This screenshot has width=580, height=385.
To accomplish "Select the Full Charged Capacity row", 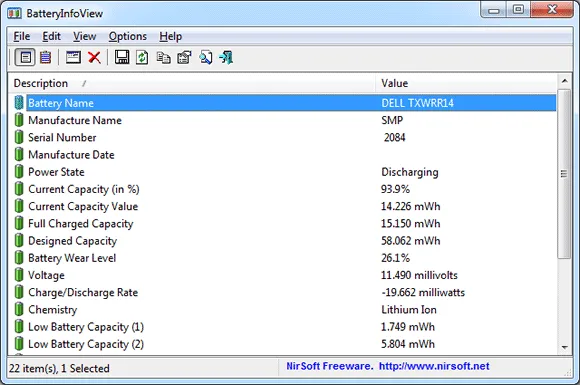I will coord(283,223).
